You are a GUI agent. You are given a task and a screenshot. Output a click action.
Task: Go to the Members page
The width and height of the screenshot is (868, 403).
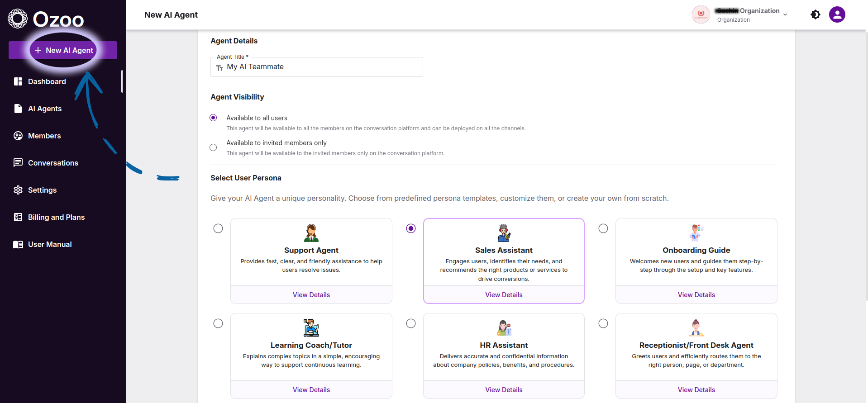(x=44, y=136)
